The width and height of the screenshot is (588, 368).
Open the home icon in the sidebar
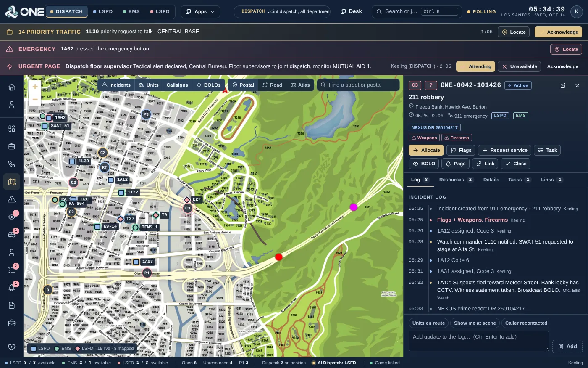(12, 87)
